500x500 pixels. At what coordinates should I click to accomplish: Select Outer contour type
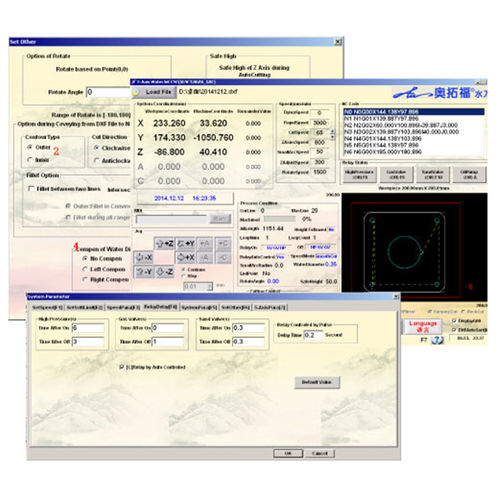(x=30, y=147)
